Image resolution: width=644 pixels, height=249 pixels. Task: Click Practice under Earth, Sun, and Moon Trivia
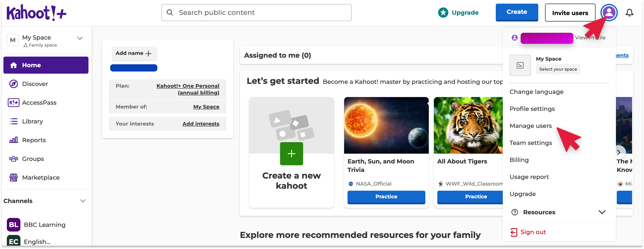[386, 197]
